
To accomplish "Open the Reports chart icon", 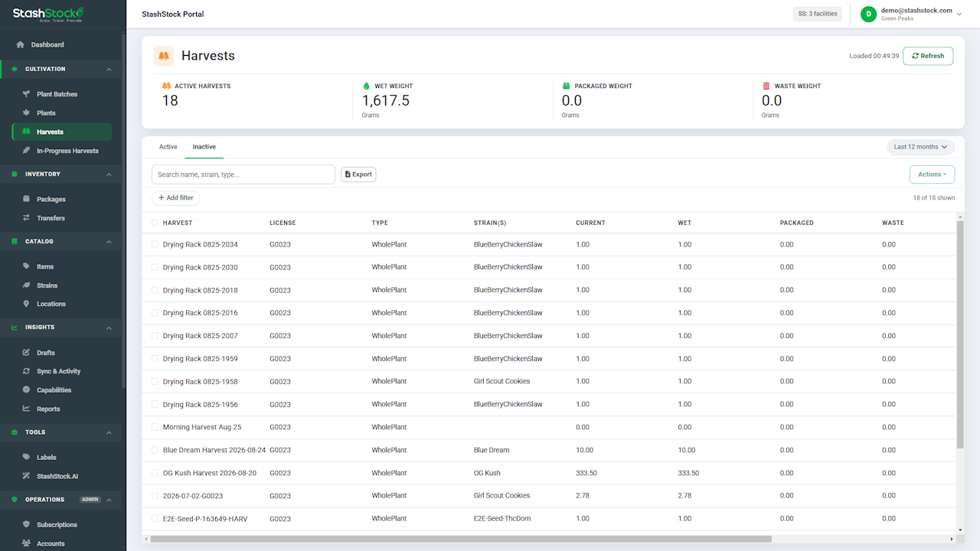I will (x=26, y=409).
